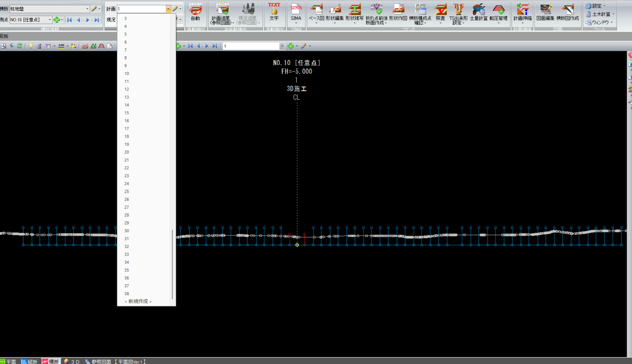Image resolution: width=632 pixels, height=364 pixels.
Task: Click the 'FH=-5.000' text in drawing
Action: (x=297, y=71)
